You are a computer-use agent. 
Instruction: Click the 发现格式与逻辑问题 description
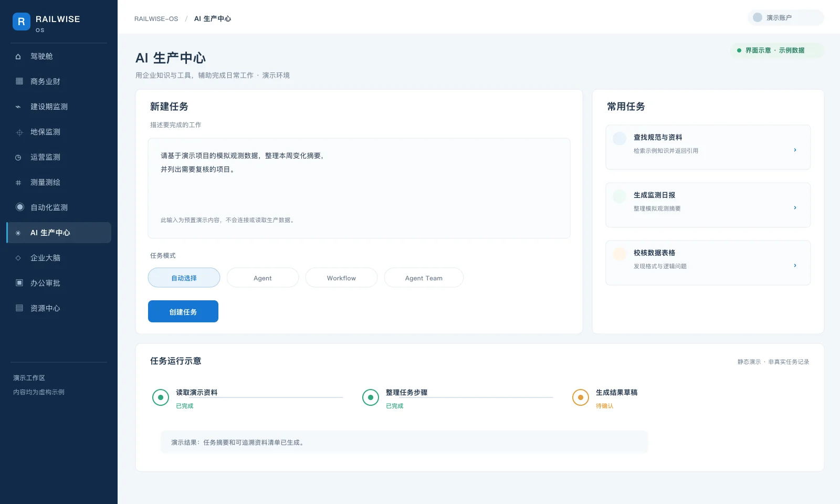tap(660, 266)
